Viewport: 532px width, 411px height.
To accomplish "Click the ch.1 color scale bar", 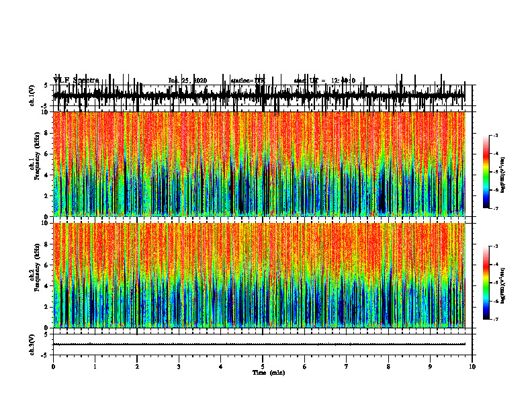I will [x=486, y=172].
